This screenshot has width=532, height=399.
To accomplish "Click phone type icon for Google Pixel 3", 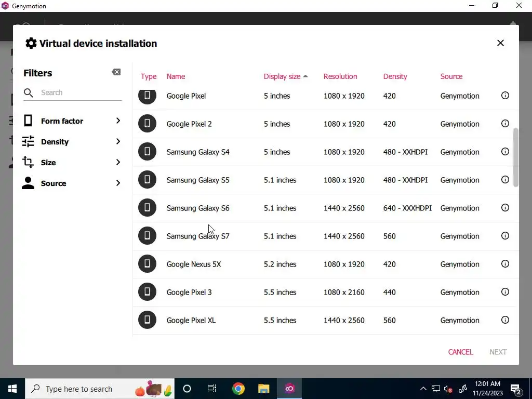I will click(147, 292).
